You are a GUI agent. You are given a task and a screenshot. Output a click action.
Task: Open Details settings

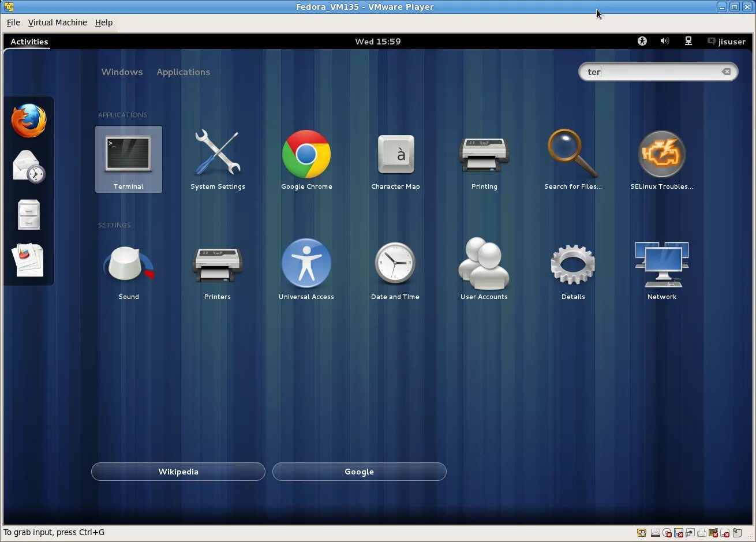573,270
